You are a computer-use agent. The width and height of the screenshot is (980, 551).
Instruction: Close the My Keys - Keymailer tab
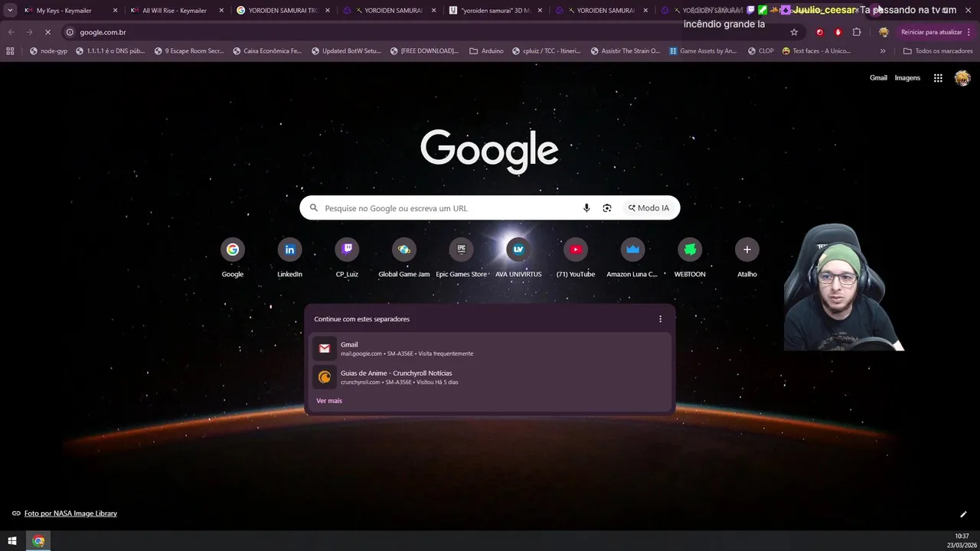[116, 11]
